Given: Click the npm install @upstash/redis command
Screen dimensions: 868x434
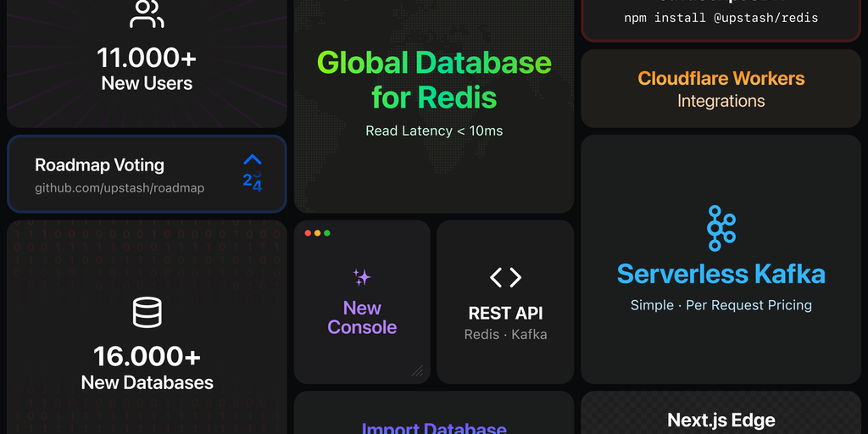Looking at the screenshot, I should pyautogui.click(x=721, y=18).
